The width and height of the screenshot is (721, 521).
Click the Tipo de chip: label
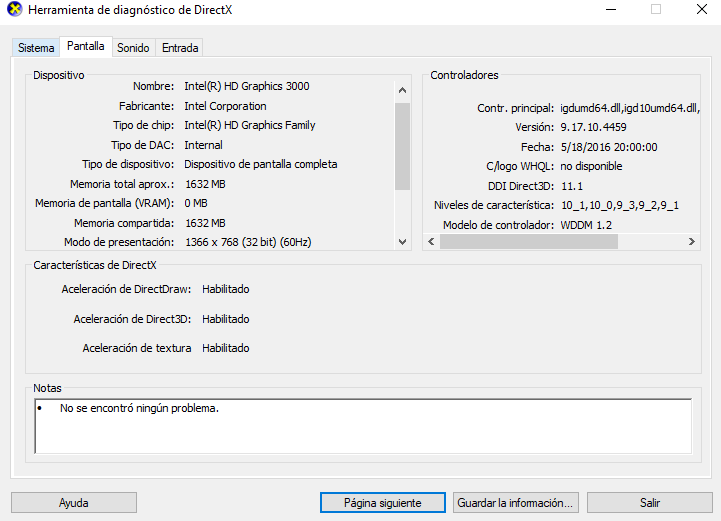tap(143, 126)
